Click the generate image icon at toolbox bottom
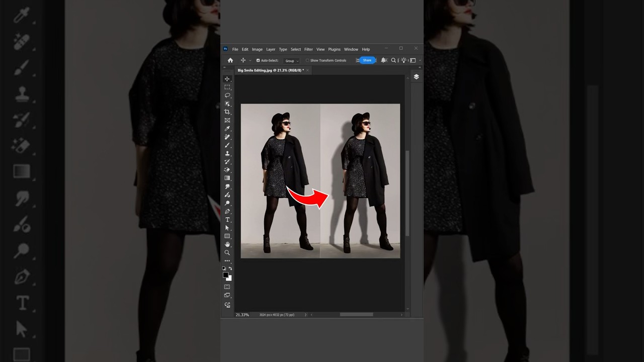This screenshot has width=644, height=362. pos(227,305)
